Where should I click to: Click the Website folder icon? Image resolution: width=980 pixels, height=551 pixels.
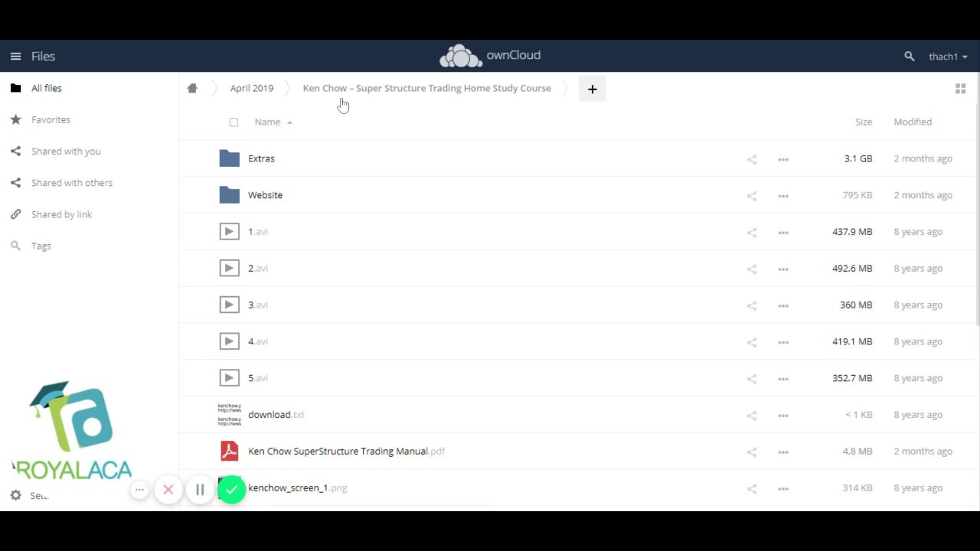(x=229, y=195)
